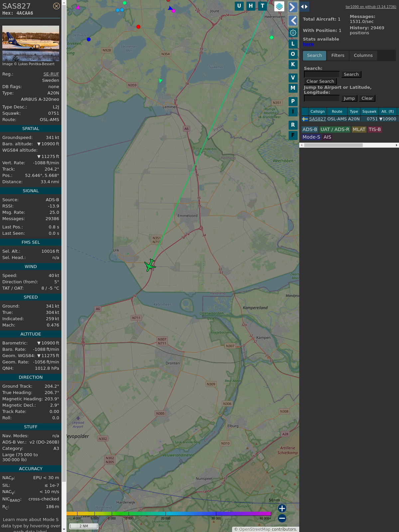
Task: Toggle the F map button
Action: [293, 135]
